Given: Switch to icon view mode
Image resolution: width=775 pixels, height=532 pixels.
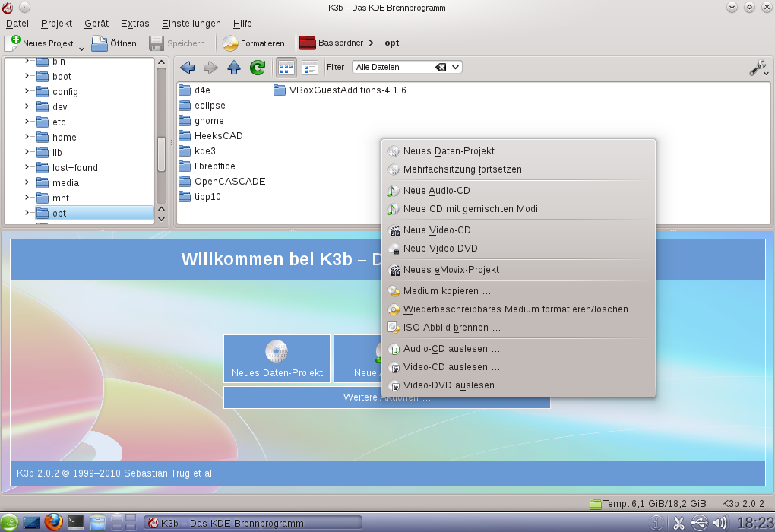Looking at the screenshot, I should 286,67.
